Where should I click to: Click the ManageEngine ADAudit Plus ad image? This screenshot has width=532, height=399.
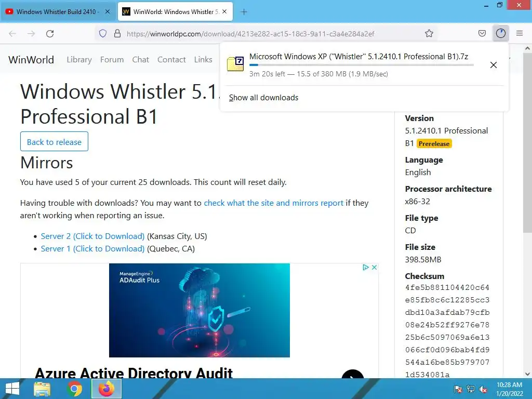pyautogui.click(x=199, y=310)
